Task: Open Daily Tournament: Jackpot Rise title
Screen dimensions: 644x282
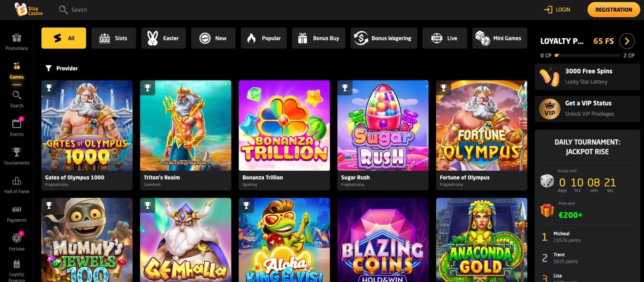Action: tap(587, 147)
